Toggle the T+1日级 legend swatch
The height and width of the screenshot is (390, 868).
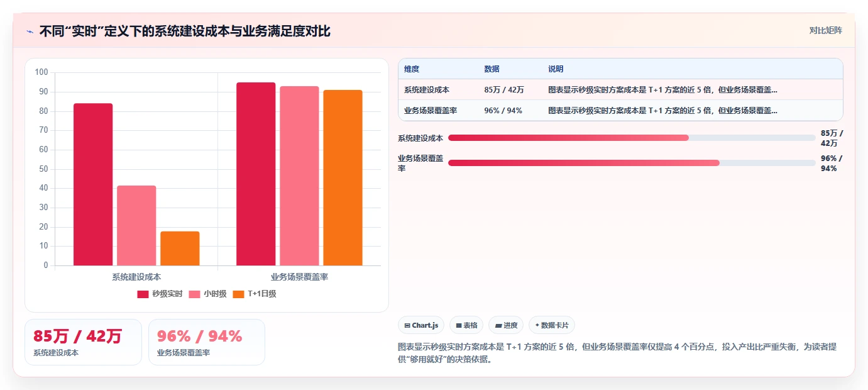pos(238,294)
